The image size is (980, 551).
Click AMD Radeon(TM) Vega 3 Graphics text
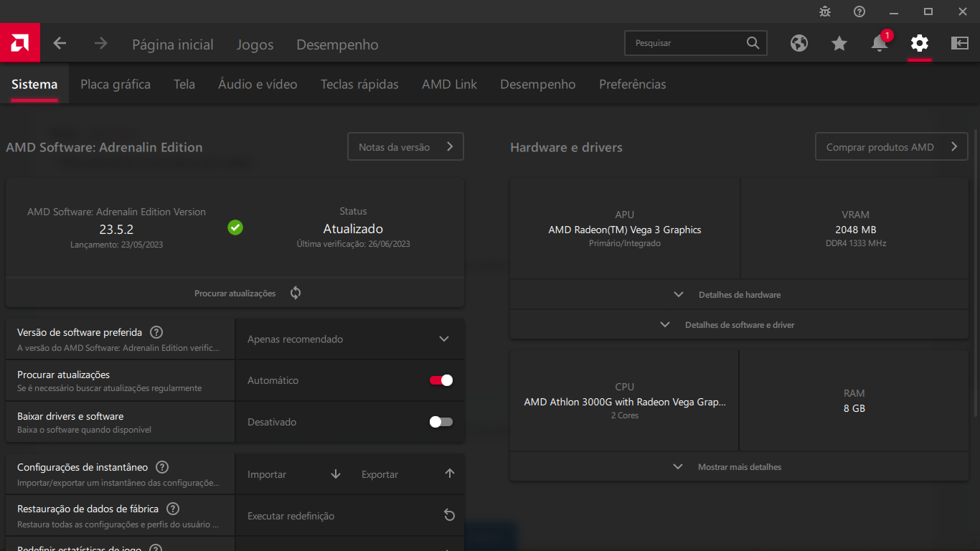625,230
